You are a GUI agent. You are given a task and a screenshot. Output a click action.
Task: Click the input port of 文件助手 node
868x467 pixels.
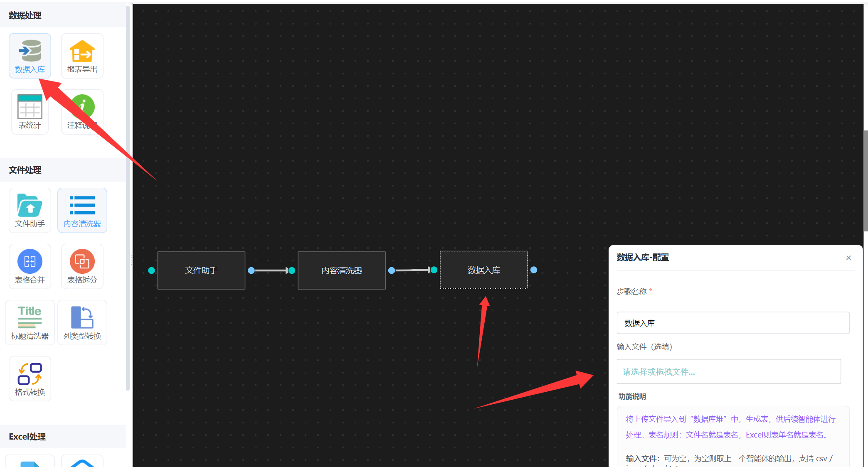[x=152, y=270]
